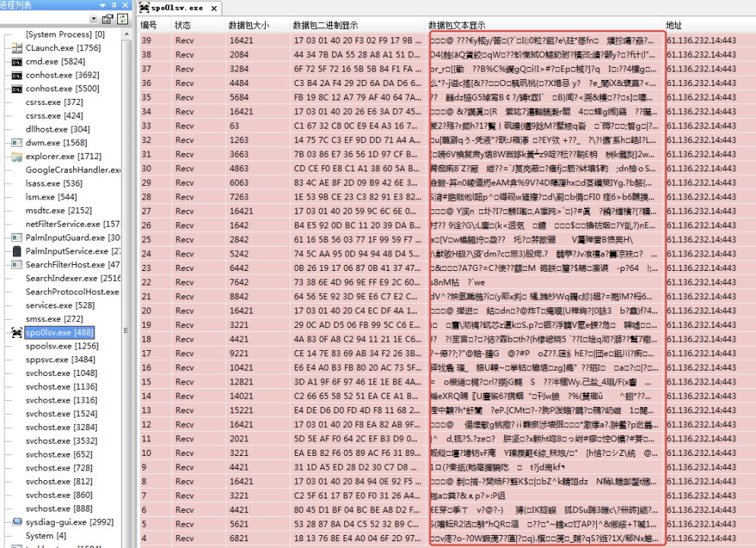756x548 pixels.
Task: Close the process list panel
Action: (x=123, y=5)
